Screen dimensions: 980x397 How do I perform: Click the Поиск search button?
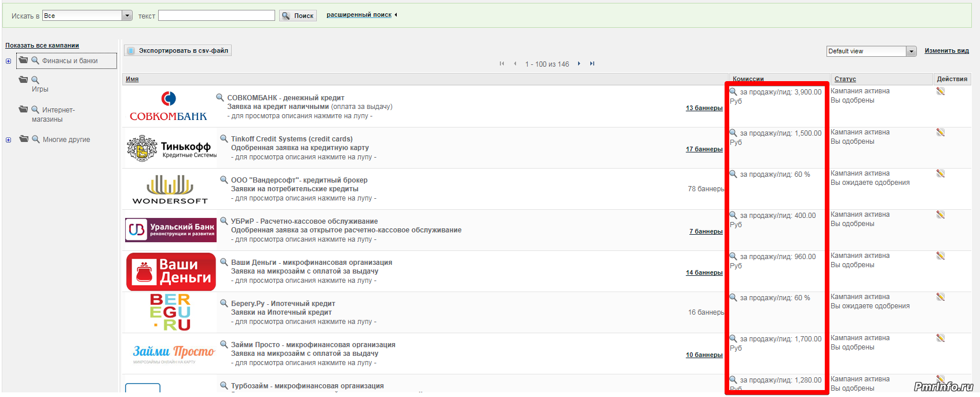pos(298,16)
